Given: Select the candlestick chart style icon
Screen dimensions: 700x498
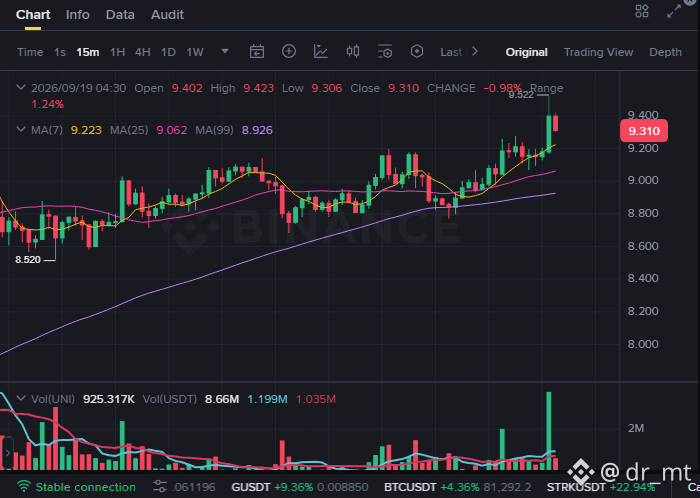Looking at the screenshot, I should pyautogui.click(x=353, y=51).
